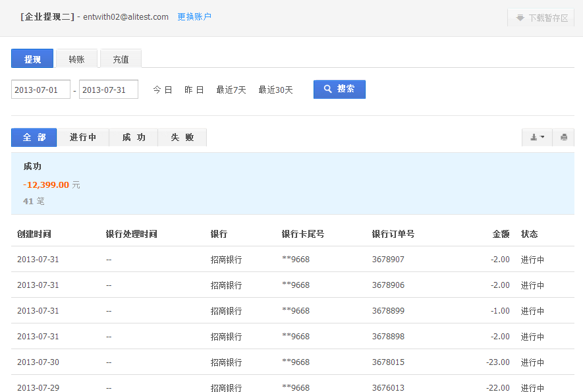Click the 41 笔 transaction count
Screen dimensions: 583x392
click(34, 201)
